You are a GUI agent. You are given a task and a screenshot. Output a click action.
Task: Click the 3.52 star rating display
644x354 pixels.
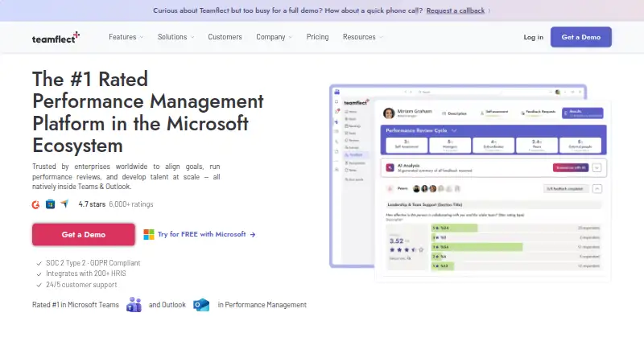[406, 245]
